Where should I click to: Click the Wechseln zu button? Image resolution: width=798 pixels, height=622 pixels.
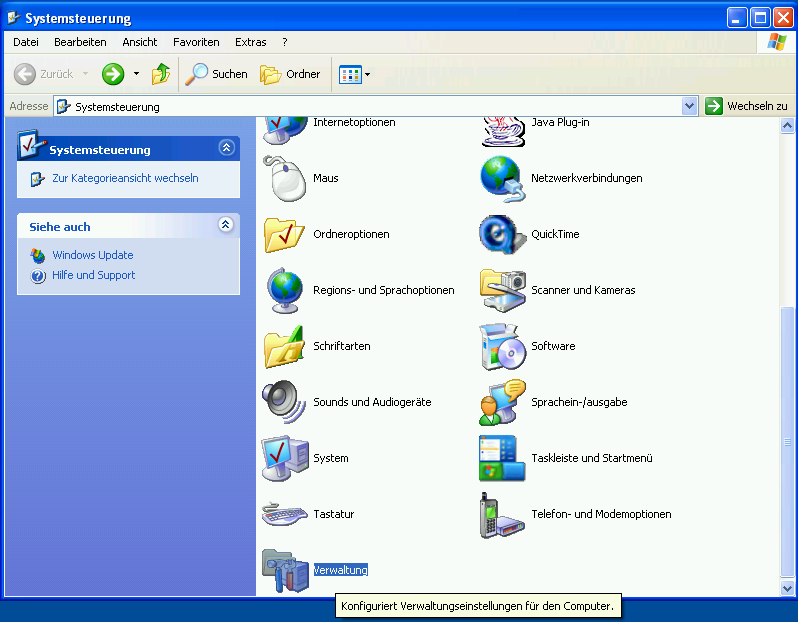coord(746,106)
